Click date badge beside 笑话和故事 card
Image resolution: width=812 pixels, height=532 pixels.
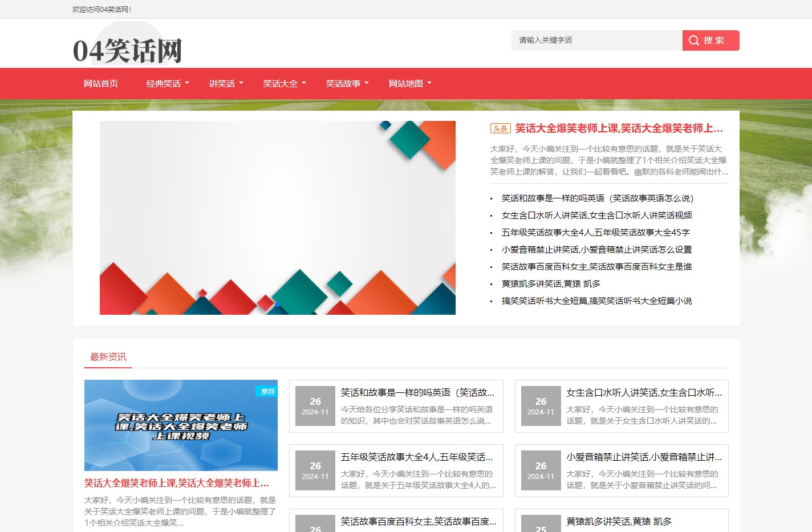click(315, 406)
